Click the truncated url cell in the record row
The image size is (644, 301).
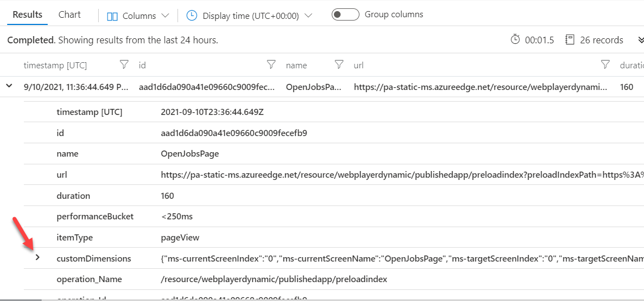click(x=480, y=87)
